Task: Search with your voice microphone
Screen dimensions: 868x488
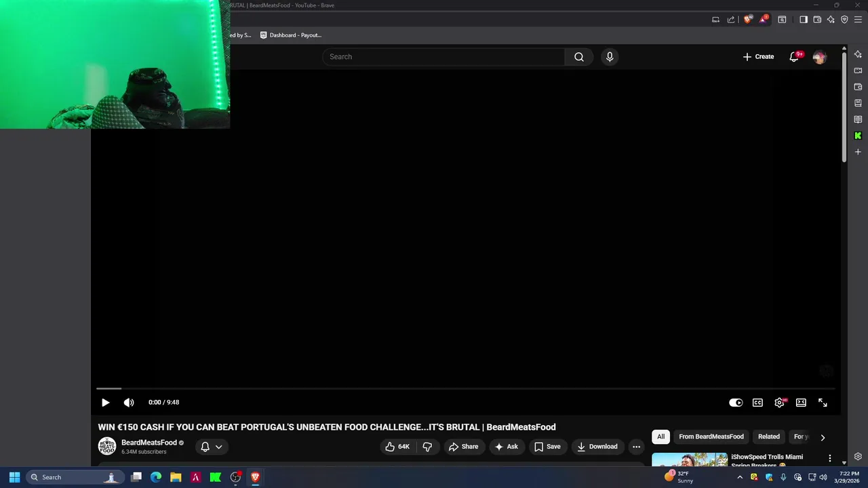Action: [610, 57]
